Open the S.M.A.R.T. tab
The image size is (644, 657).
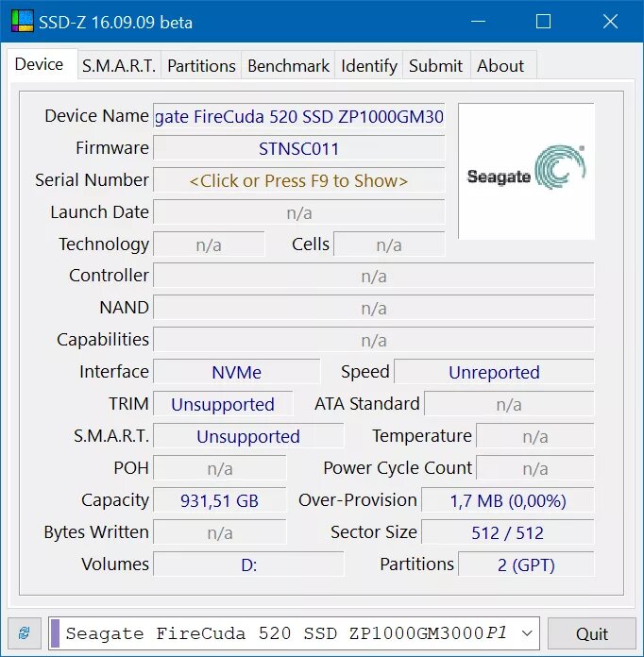[119, 66]
